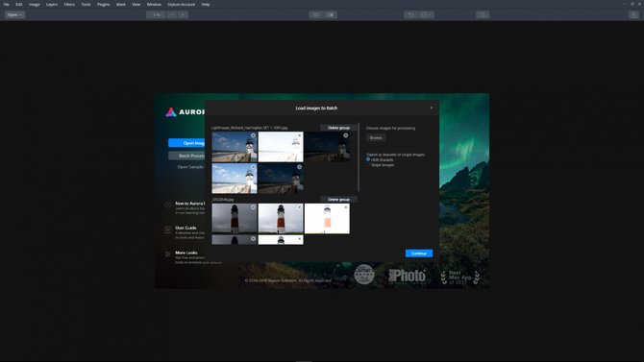Select the Single Images radio option

point(368,164)
